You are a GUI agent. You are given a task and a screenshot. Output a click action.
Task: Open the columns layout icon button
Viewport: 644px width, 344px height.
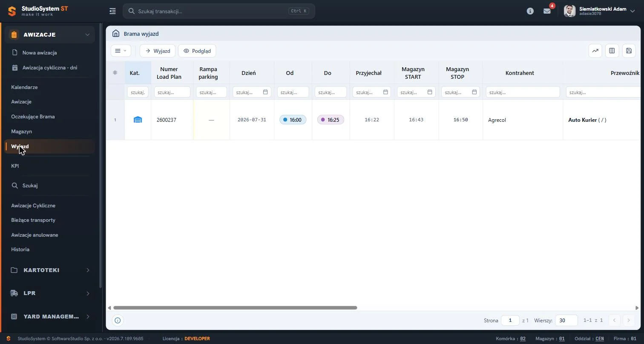point(612,51)
